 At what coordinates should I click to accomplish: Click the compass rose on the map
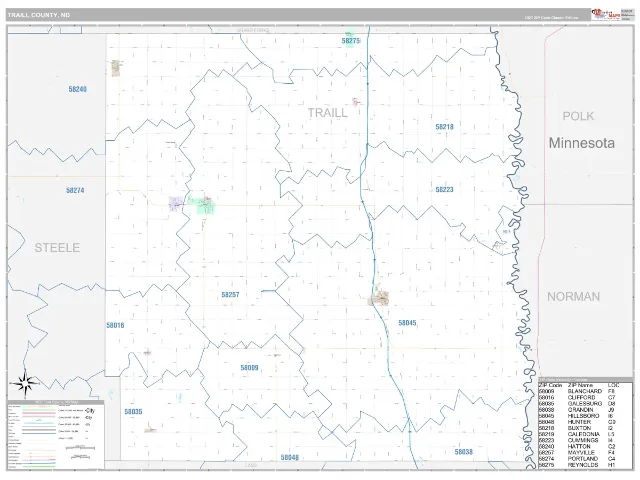click(25, 384)
